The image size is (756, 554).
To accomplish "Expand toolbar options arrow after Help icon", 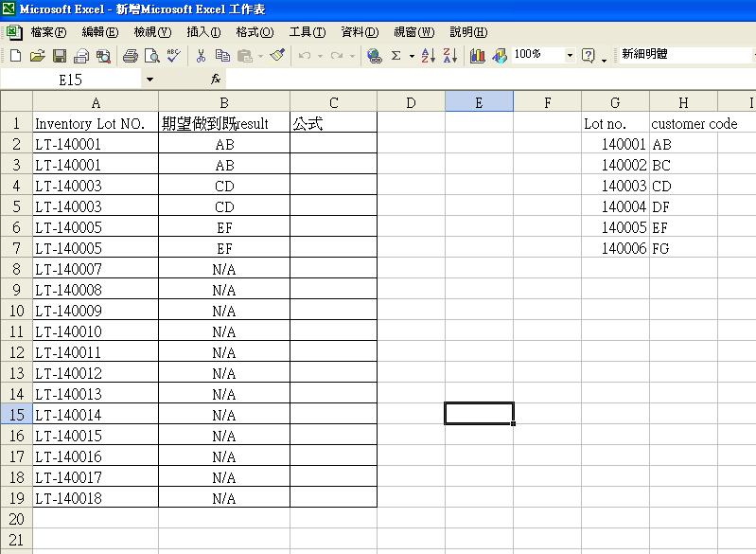I will click(604, 60).
